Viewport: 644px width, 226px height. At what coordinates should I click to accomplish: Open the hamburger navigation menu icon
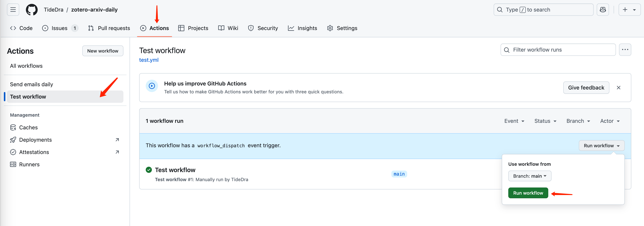13,10
